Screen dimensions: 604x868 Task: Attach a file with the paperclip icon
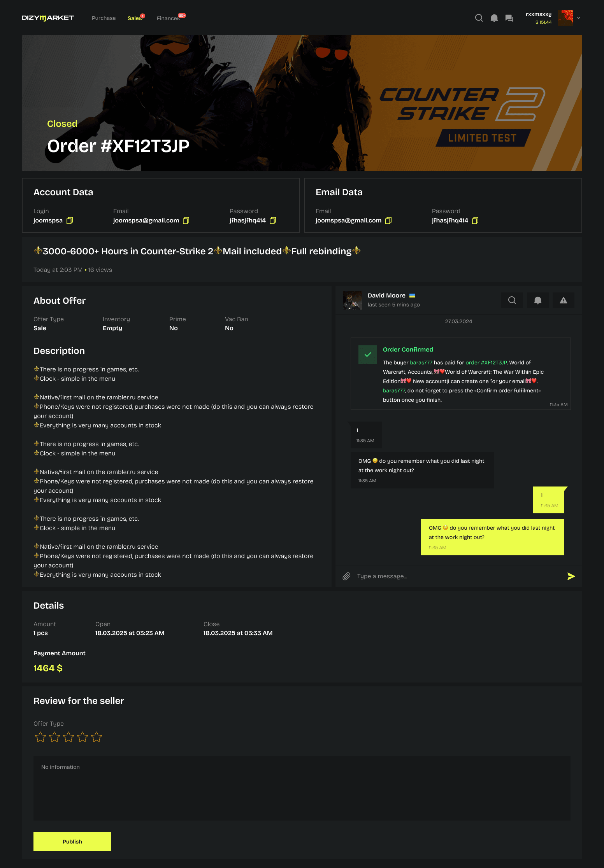tap(346, 576)
